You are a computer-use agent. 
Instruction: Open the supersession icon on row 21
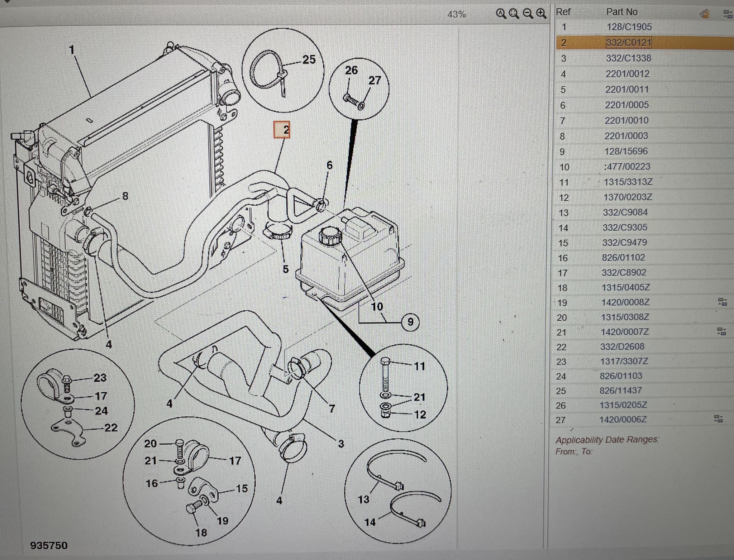click(721, 331)
